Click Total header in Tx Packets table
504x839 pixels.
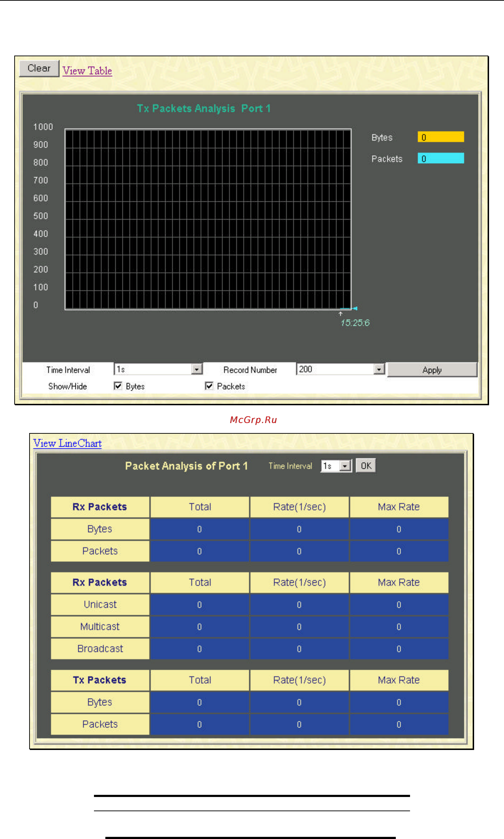(200, 680)
